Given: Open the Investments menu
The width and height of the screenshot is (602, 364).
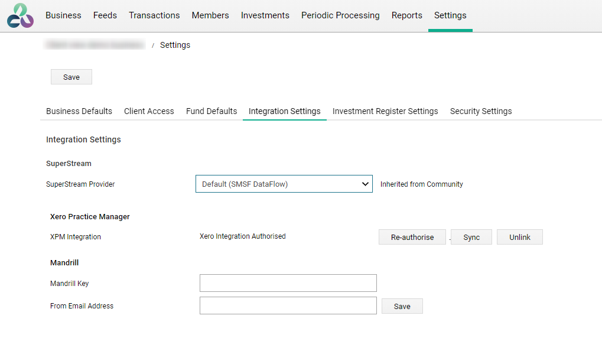Looking at the screenshot, I should 265,15.
